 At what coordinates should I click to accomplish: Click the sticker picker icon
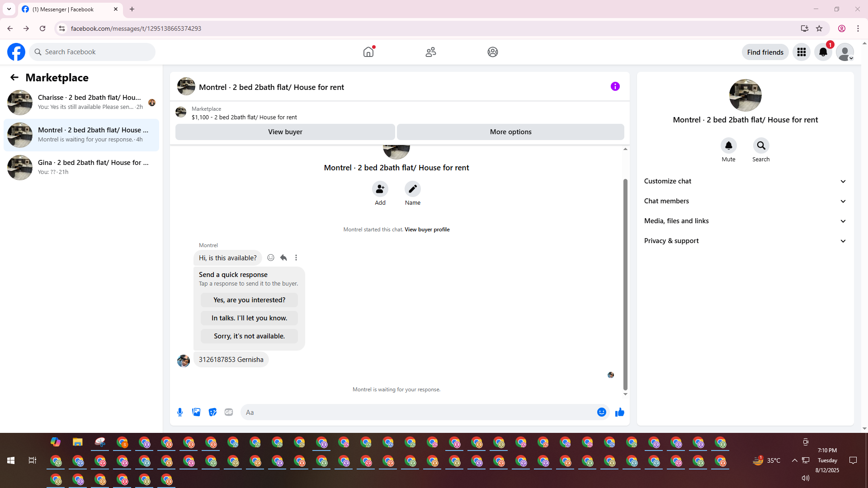pos(212,412)
